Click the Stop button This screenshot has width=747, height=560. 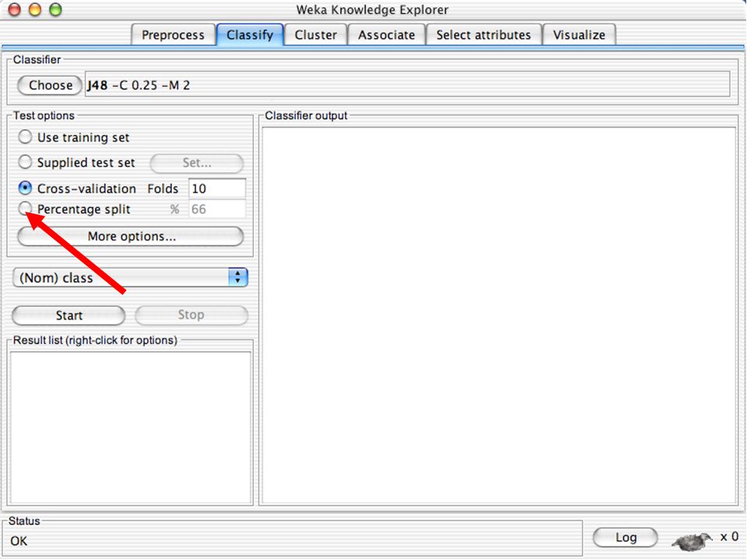coord(191,315)
